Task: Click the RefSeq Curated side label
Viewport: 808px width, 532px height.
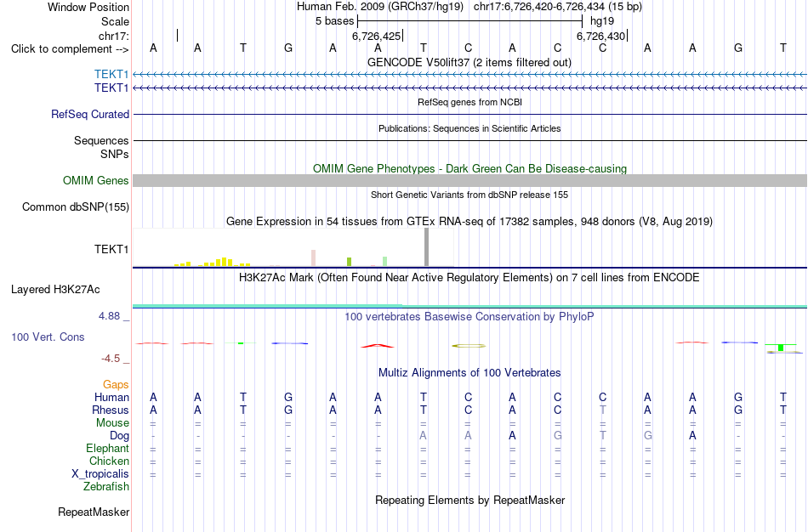Action: [x=89, y=115]
